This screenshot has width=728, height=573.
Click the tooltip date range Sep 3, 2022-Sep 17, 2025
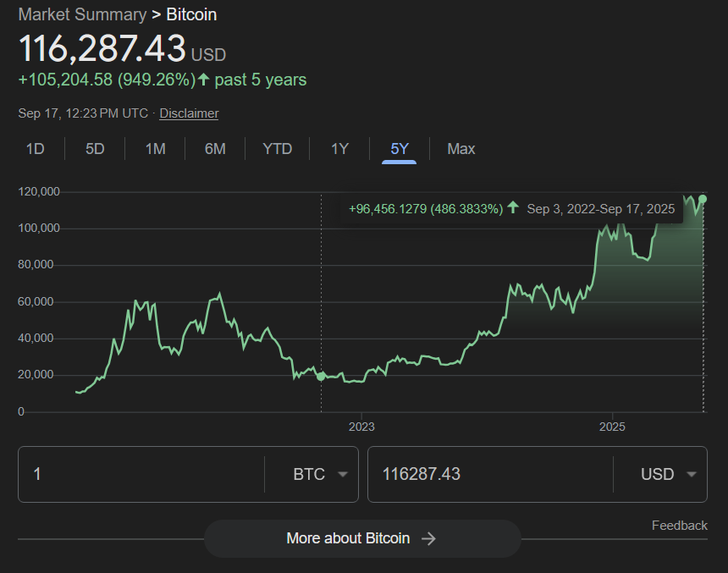click(x=601, y=209)
